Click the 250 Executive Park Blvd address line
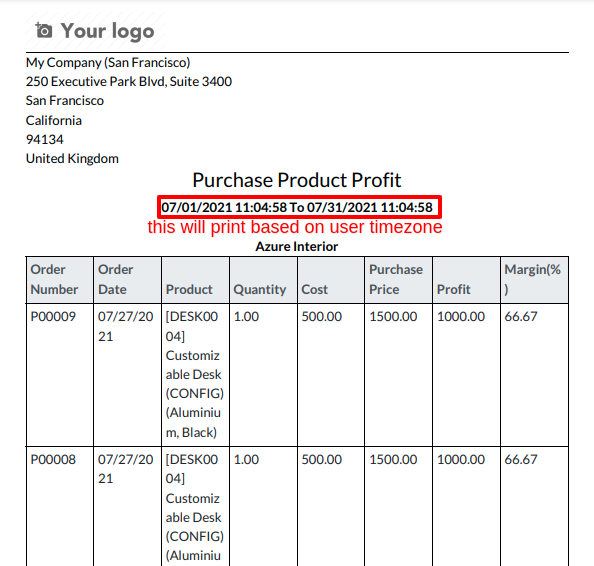The image size is (594, 566). point(129,81)
